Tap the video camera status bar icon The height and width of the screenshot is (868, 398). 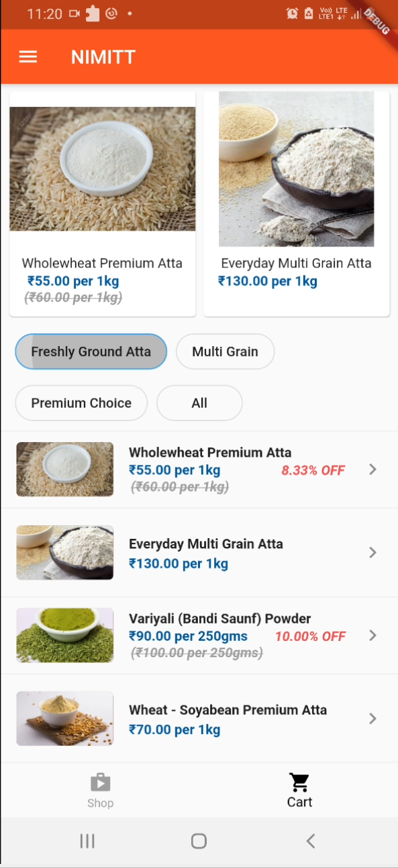coord(74,13)
